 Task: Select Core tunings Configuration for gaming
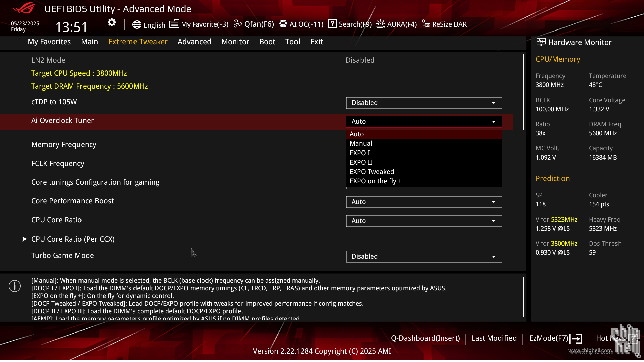click(95, 182)
